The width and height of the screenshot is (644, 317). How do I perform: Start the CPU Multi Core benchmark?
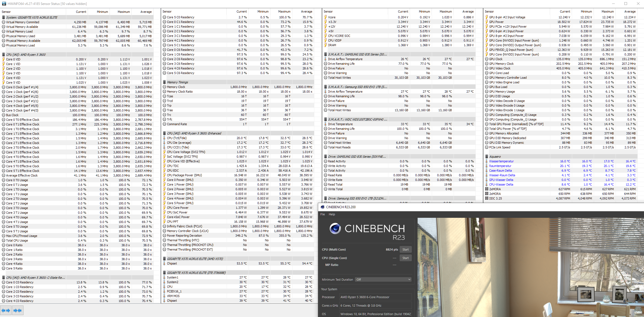pyautogui.click(x=405, y=250)
